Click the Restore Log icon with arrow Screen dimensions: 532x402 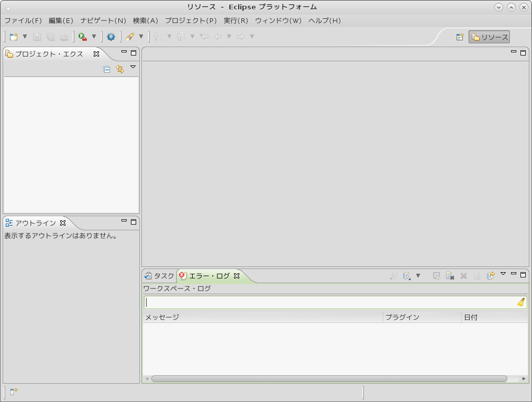(x=491, y=275)
